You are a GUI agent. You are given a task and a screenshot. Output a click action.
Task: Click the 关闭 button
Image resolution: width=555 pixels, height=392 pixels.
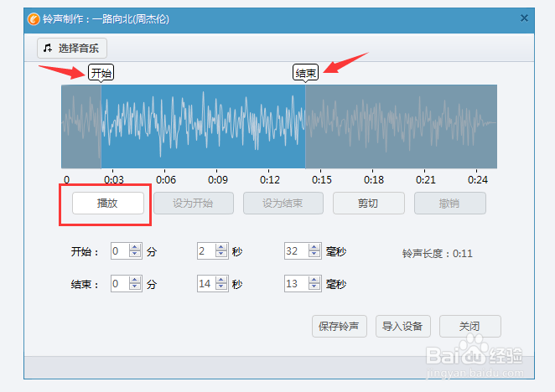[470, 326]
